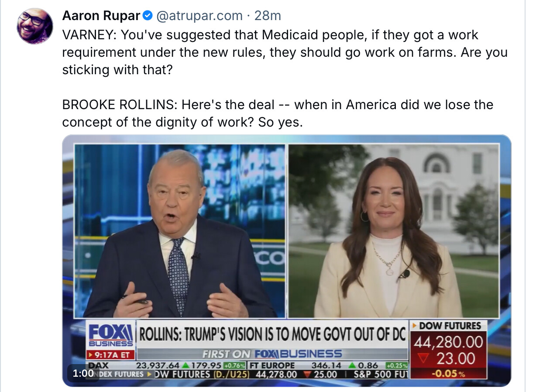The image size is (536, 392).
Task: Open the post via 28m timestamp
Action: [x=268, y=16]
